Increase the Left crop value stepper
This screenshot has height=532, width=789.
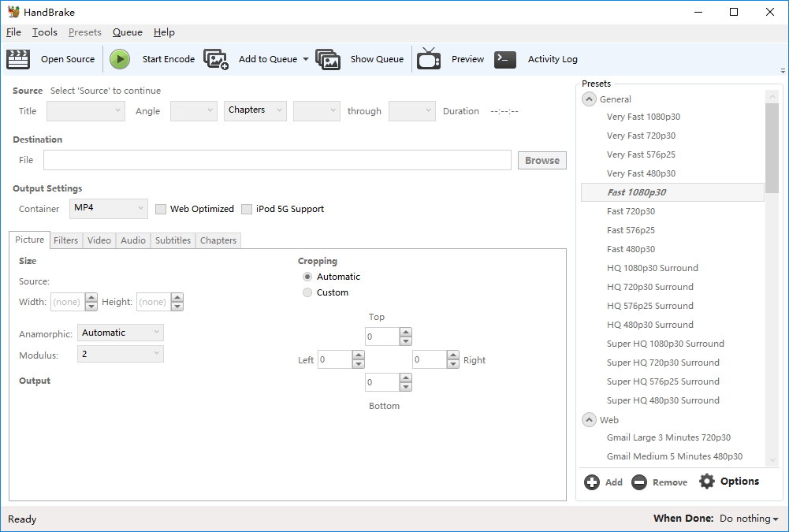359,355
